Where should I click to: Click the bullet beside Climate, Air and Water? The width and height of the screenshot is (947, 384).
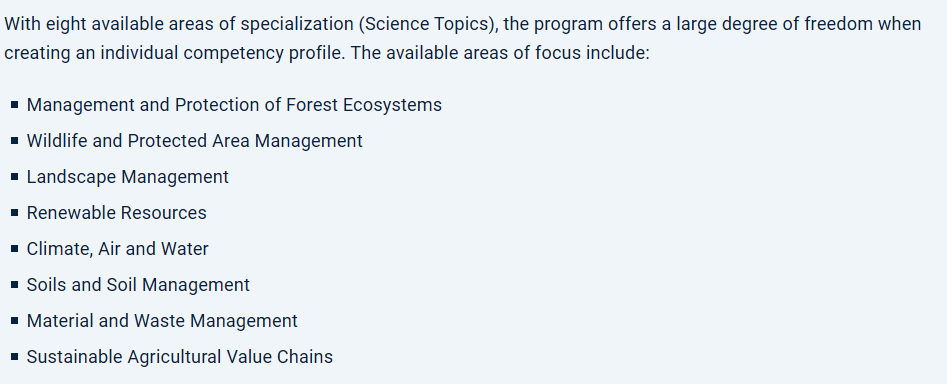pyautogui.click(x=14, y=249)
